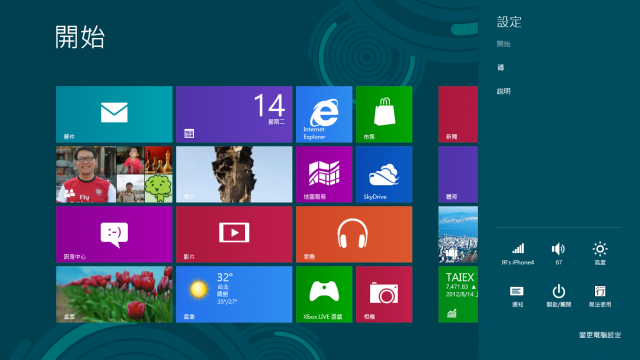The height and width of the screenshot is (360, 640).
Task: Open the purple Sports tile
Action: click(x=458, y=174)
